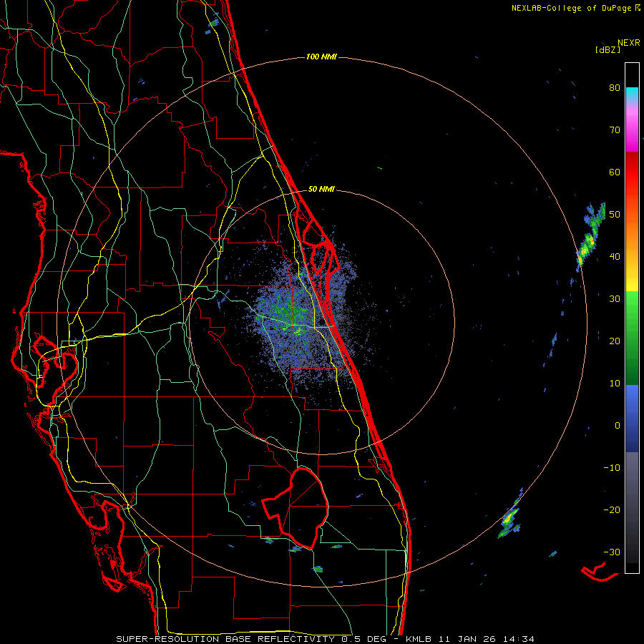Click the -20 value on the dBZ scale
Image resolution: width=644 pixels, height=644 pixels.
click(x=612, y=509)
